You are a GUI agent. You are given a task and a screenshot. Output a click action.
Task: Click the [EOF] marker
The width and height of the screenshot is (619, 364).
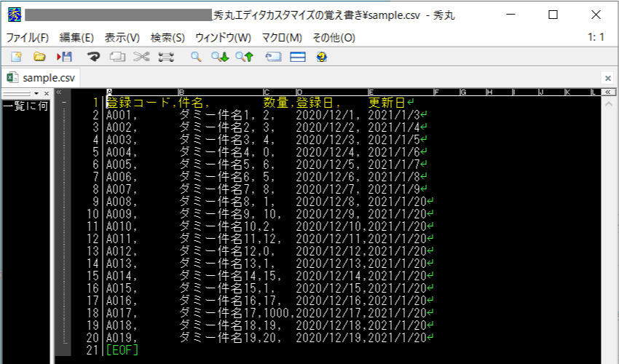tap(122, 350)
